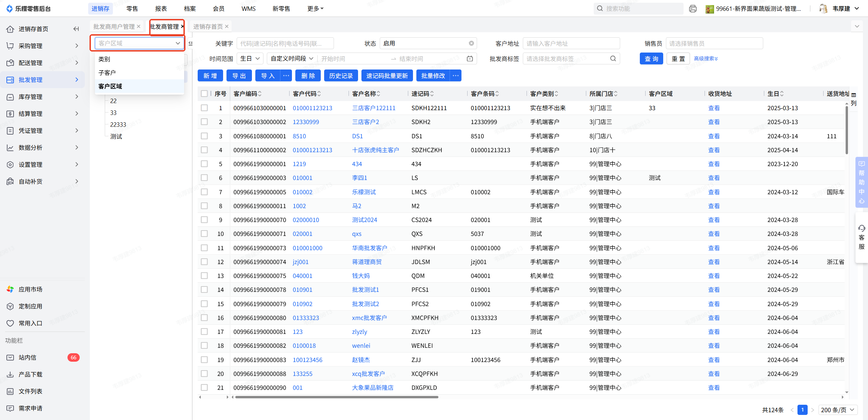Clear the 状态 field with the X icon
Image resolution: width=868 pixels, height=420 pixels.
click(471, 43)
